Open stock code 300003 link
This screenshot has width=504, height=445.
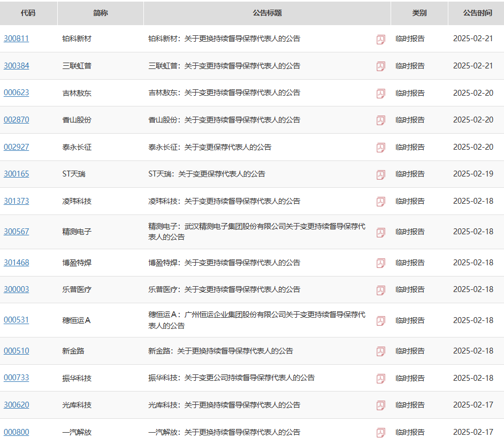point(17,289)
